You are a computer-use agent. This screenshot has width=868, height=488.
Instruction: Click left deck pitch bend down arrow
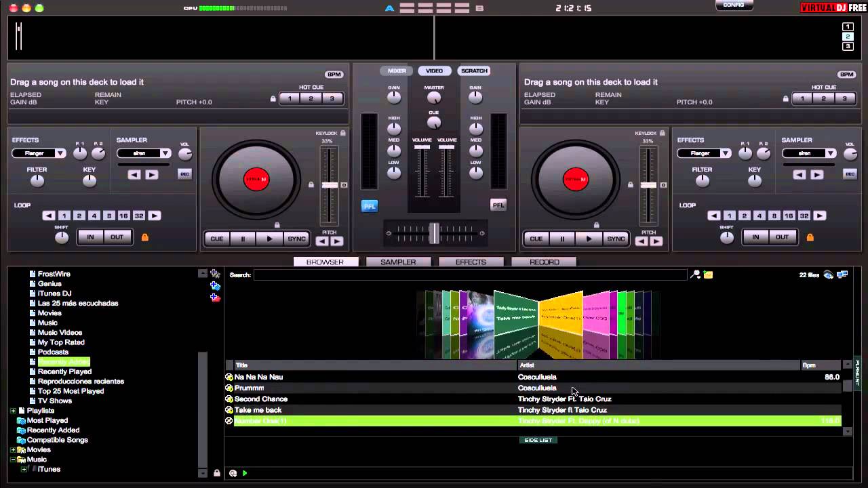(x=322, y=241)
